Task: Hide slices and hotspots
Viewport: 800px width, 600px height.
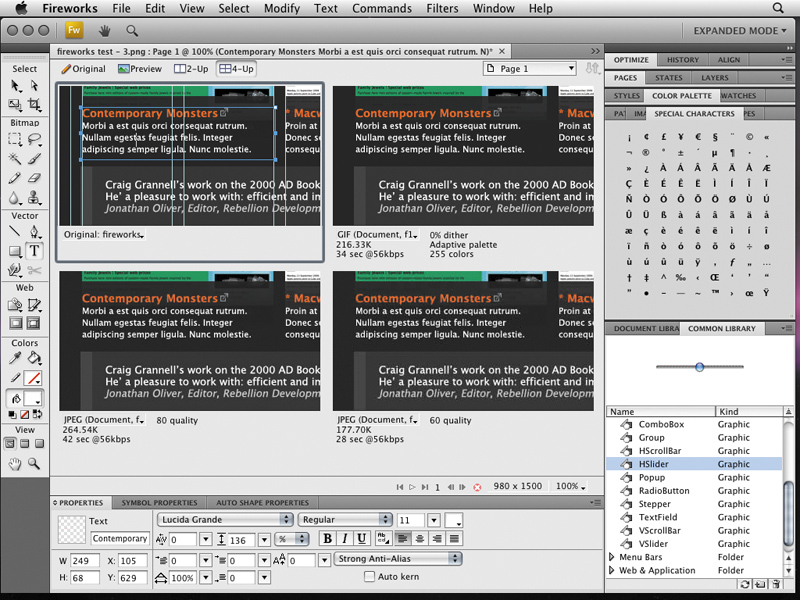Action: point(15,323)
